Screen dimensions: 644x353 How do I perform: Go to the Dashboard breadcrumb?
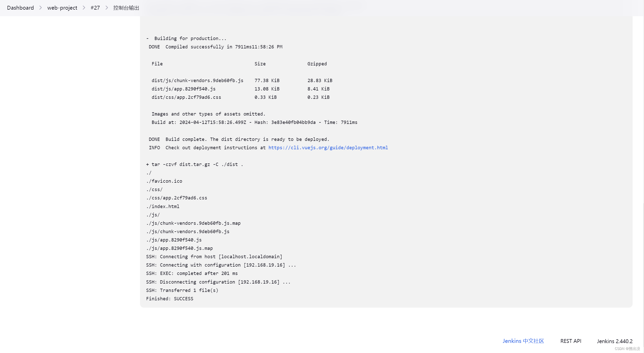coord(20,8)
